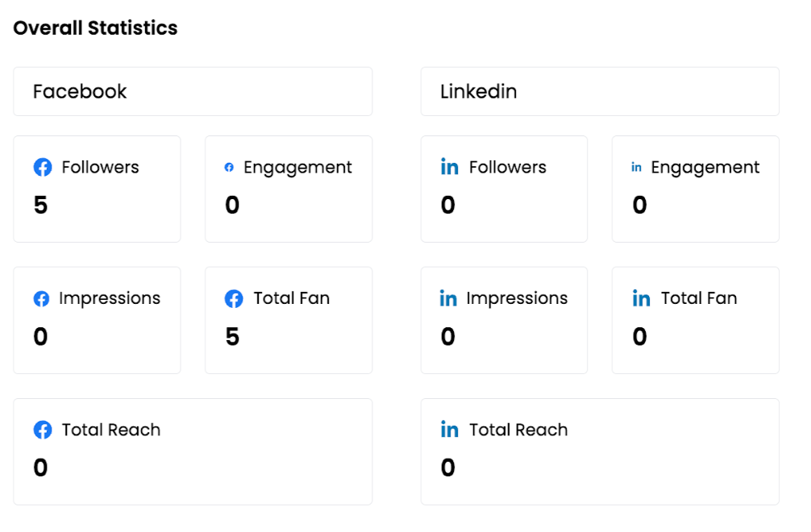The image size is (811, 532).
Task: Select the Linkedin section header
Action: tap(600, 91)
